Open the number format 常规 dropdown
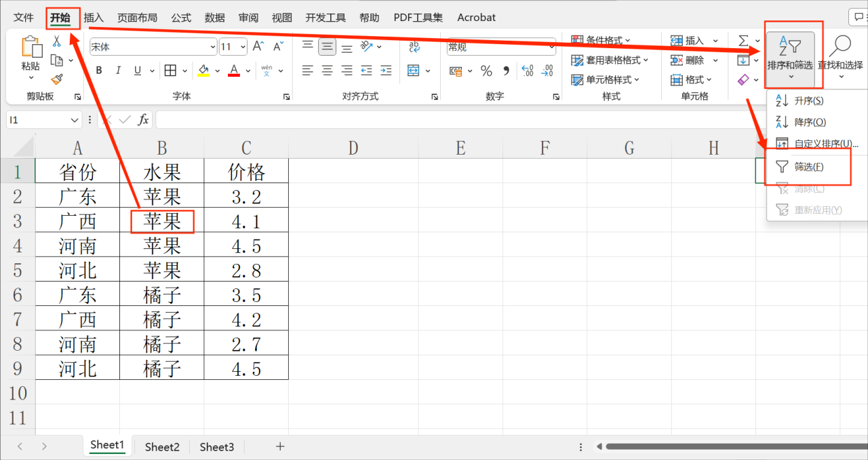 pyautogui.click(x=551, y=47)
